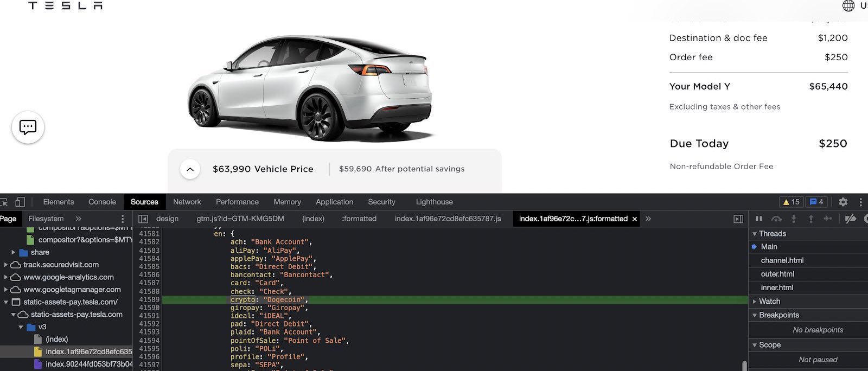Open the Memory panel
Image resolution: width=868 pixels, height=371 pixels.
[x=287, y=202]
